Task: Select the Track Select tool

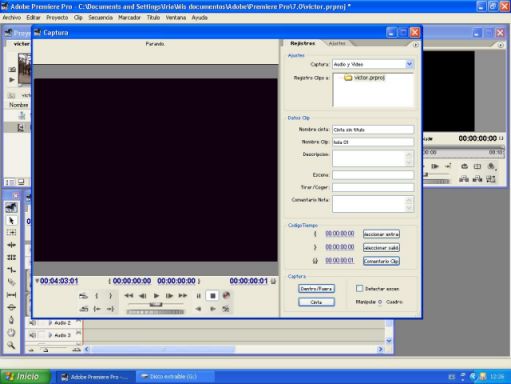Action: (x=11, y=233)
